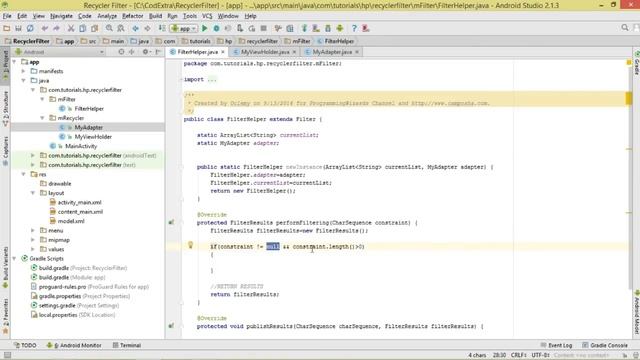The height and width of the screenshot is (360, 640).
Task: Click the mFilter breadcrumb
Action: [x=298, y=41]
